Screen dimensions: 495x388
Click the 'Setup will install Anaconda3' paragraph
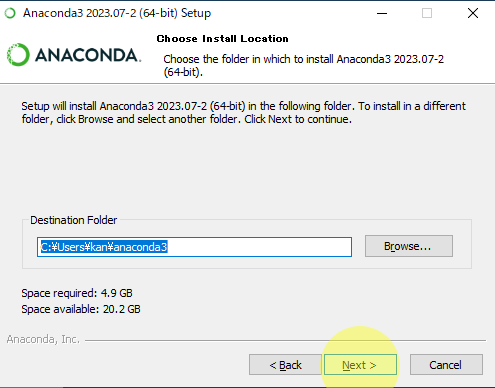coord(243,113)
